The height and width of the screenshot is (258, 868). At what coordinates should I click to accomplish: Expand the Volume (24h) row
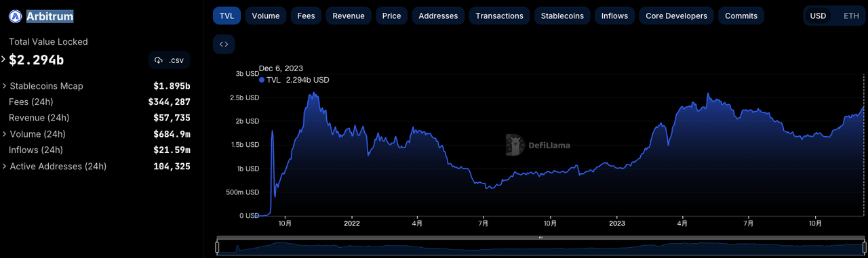[x=4, y=134]
